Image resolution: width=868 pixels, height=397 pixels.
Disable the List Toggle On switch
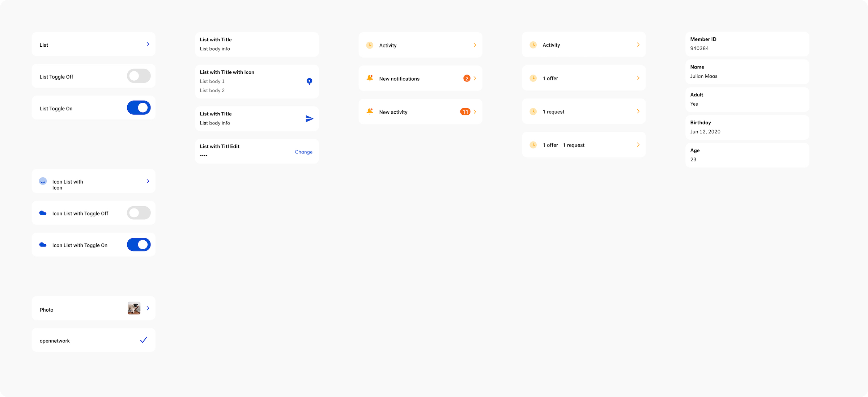point(139,108)
